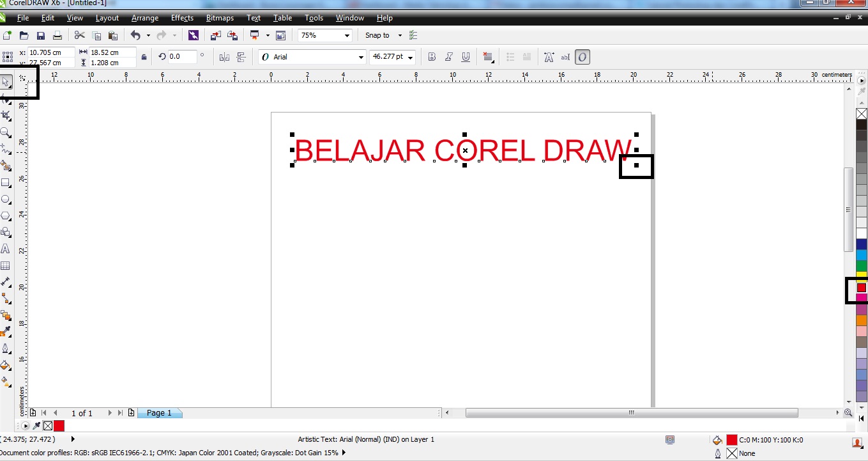Select the Zoom tool magnifier
The image size is (868, 461).
[x=6, y=132]
